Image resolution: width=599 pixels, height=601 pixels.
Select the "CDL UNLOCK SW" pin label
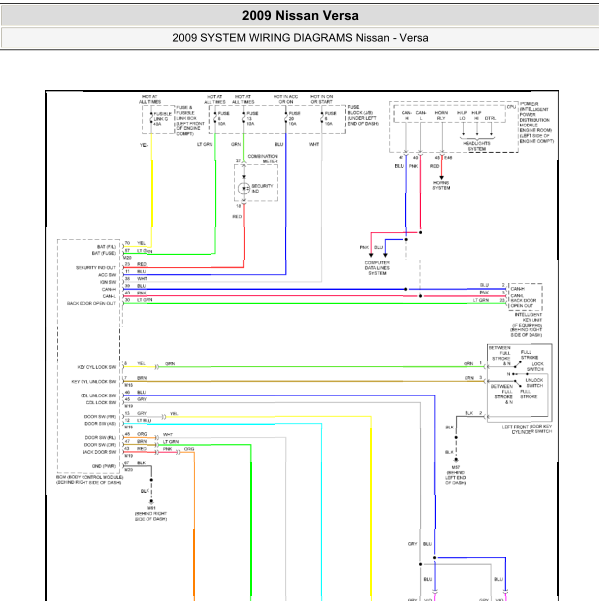click(98, 396)
